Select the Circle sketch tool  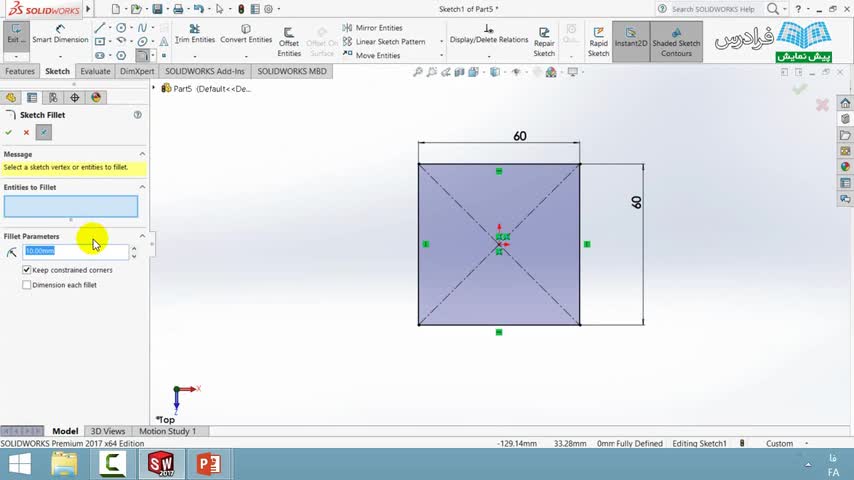[121, 28]
